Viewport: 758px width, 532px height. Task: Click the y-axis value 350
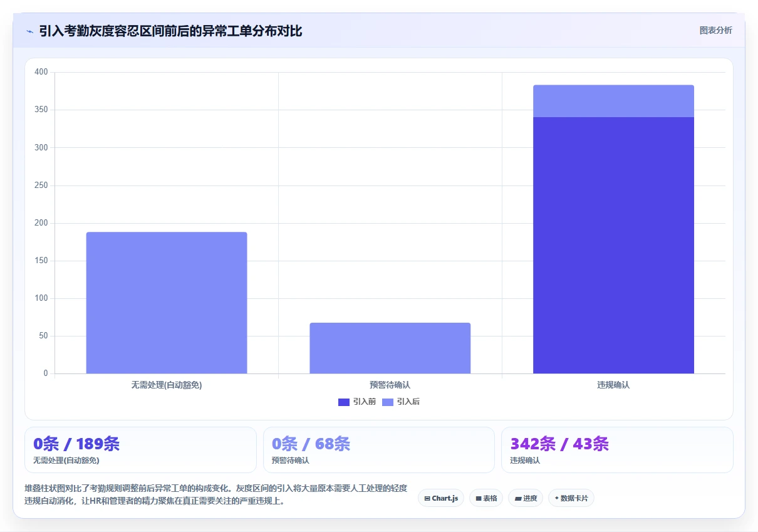tap(41, 110)
